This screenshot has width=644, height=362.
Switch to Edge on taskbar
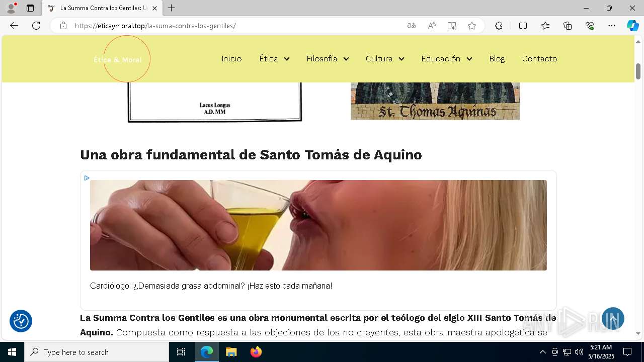point(207,352)
